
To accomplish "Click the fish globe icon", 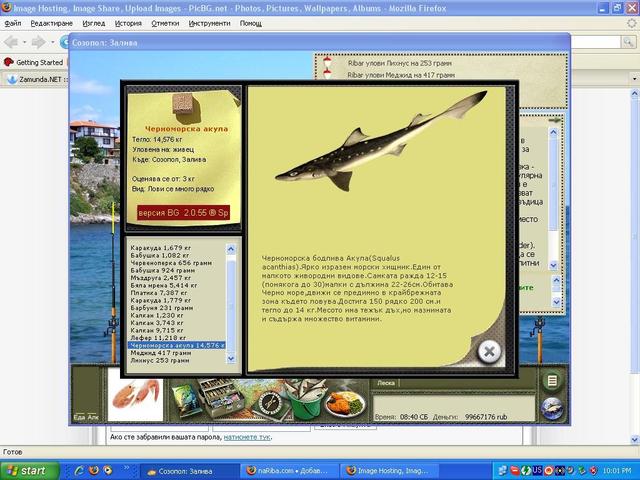I will point(552,409).
